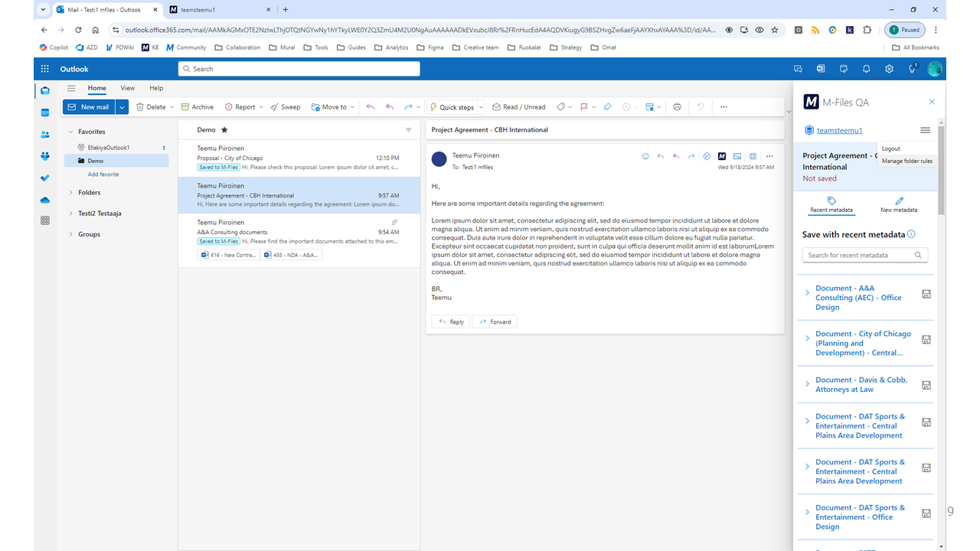
Task: Open the tips lightbulb icon in header
Action: [x=912, y=69]
